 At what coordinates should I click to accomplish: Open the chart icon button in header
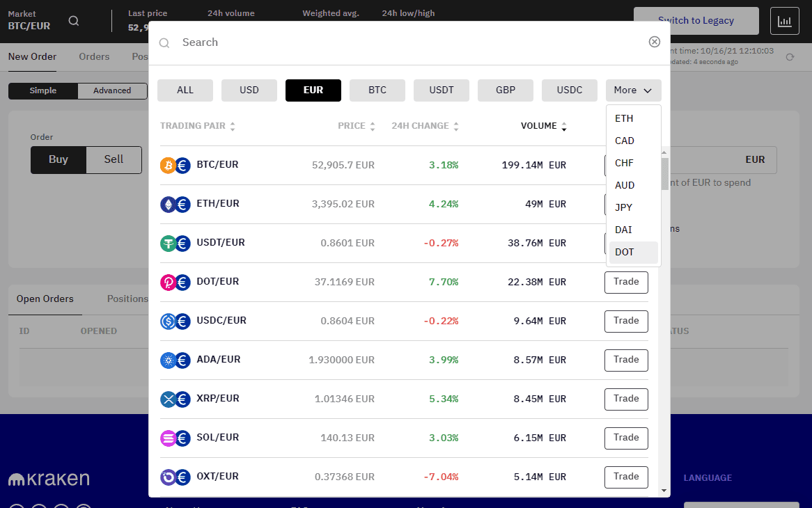[x=785, y=21]
